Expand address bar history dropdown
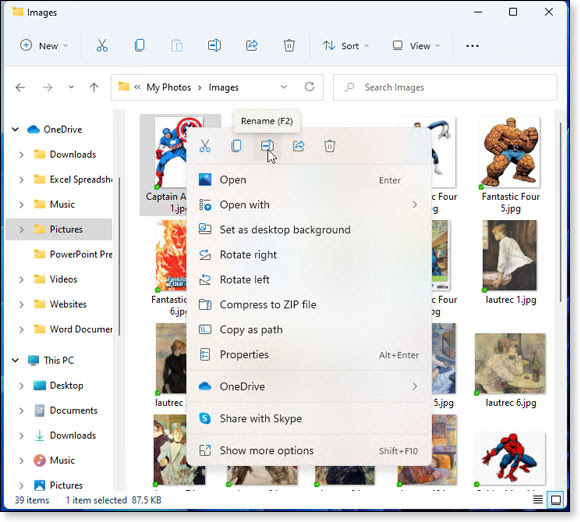 click(x=284, y=87)
